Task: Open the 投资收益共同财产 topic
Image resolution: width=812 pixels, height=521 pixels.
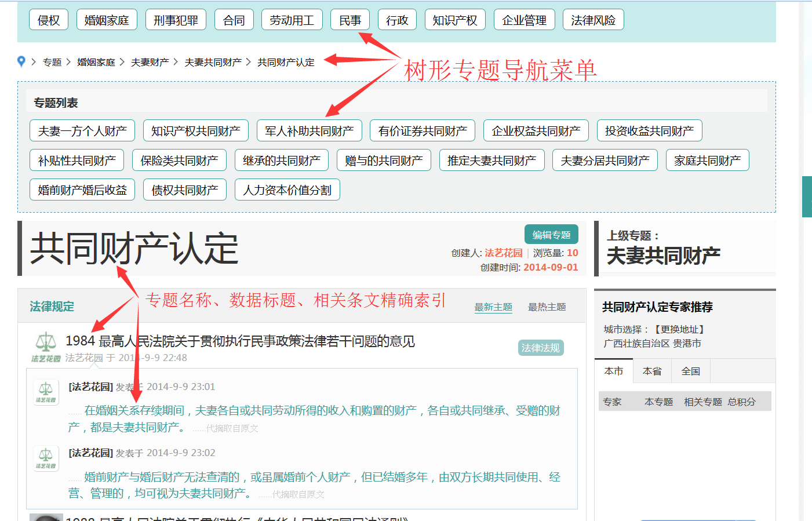Action: coord(650,131)
